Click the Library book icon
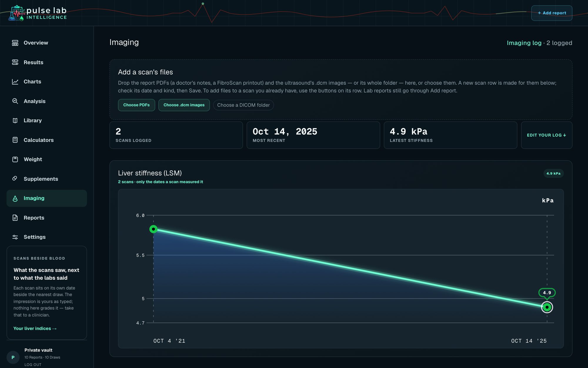Image resolution: width=588 pixels, height=368 pixels. (15, 121)
